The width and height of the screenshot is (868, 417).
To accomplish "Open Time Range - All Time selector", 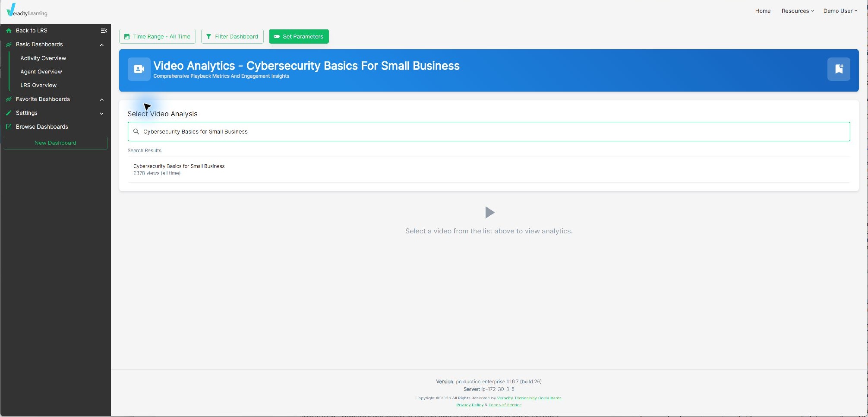I will (158, 37).
